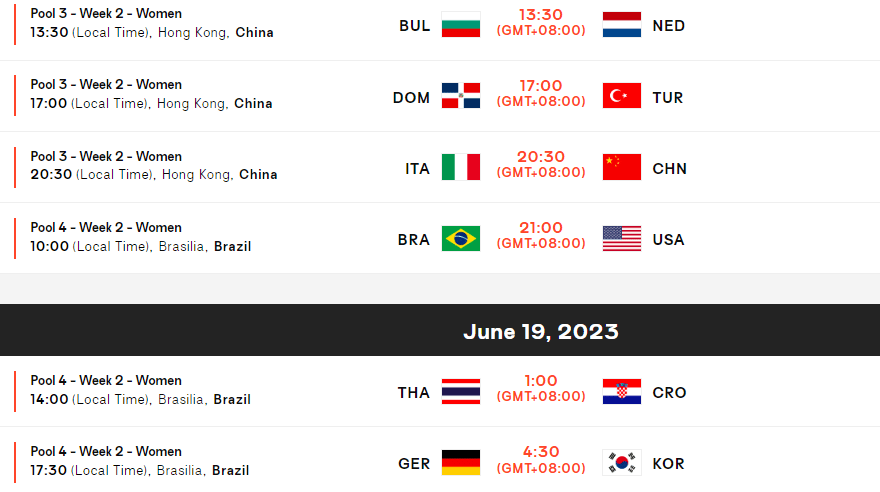Open the KOR team link
This screenshot has width=880, height=492.
click(668, 463)
